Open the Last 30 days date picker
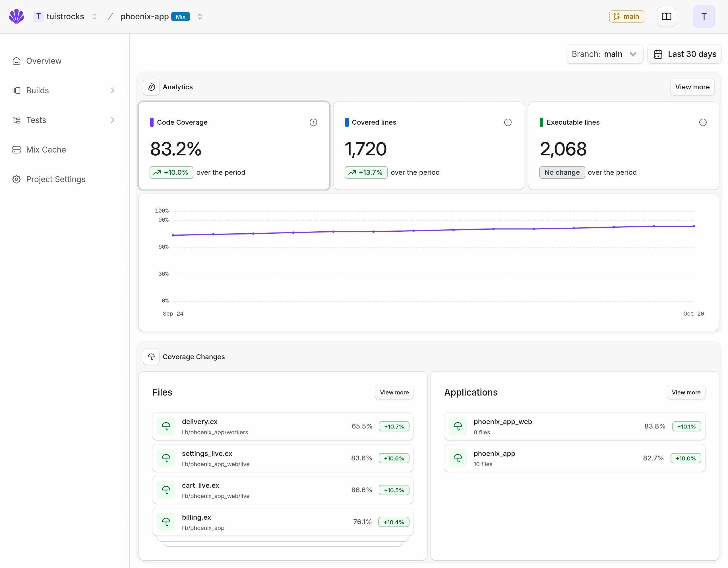 coord(684,54)
